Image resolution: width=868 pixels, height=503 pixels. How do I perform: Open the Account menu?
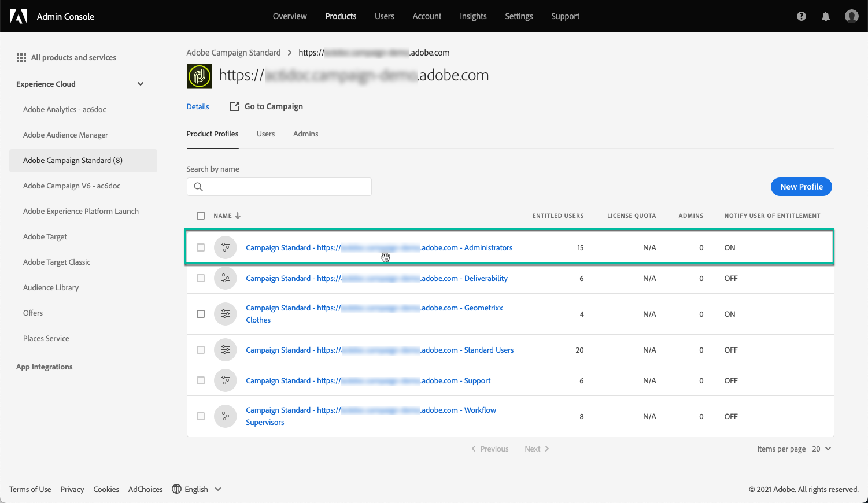427,16
